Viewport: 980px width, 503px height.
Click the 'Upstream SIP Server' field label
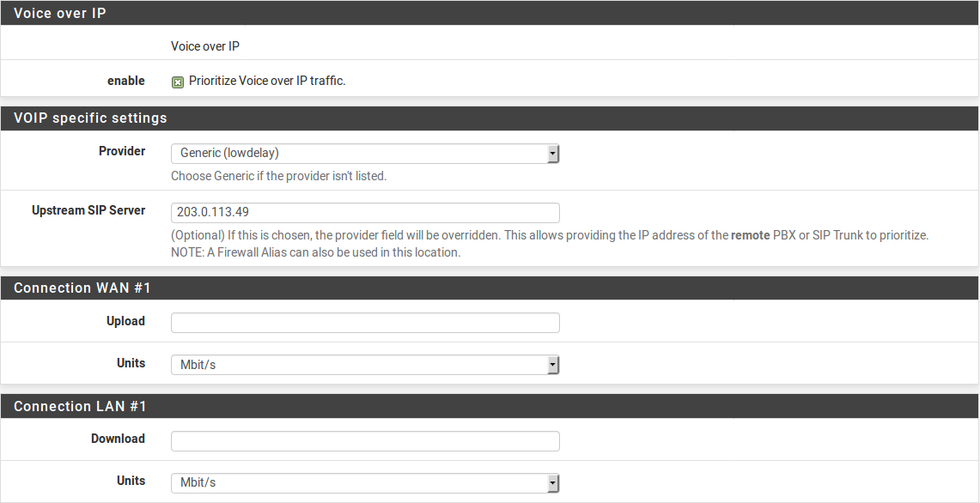(x=88, y=210)
